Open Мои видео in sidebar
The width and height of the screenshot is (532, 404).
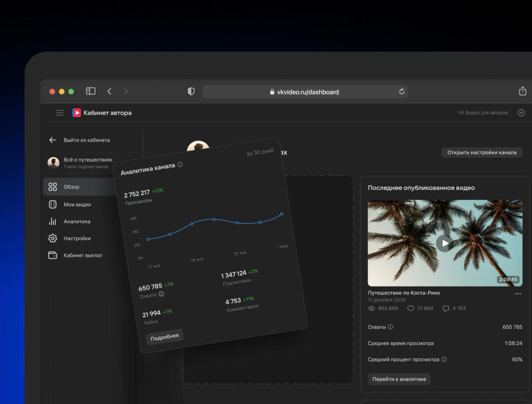click(77, 204)
